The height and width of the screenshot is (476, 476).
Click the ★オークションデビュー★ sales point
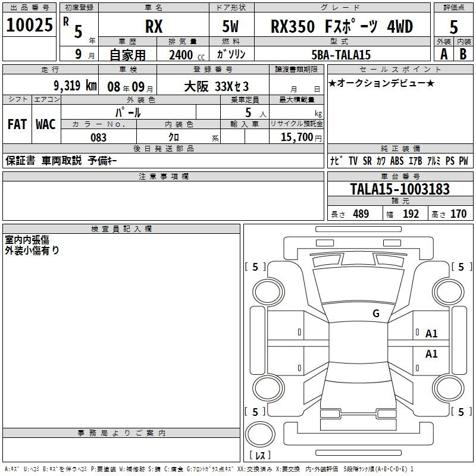[x=381, y=83]
